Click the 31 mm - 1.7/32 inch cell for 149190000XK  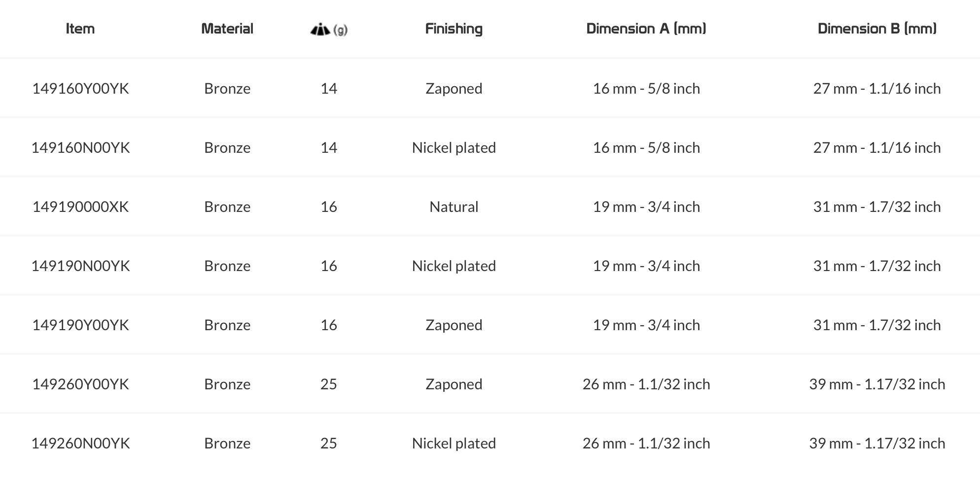coord(877,207)
